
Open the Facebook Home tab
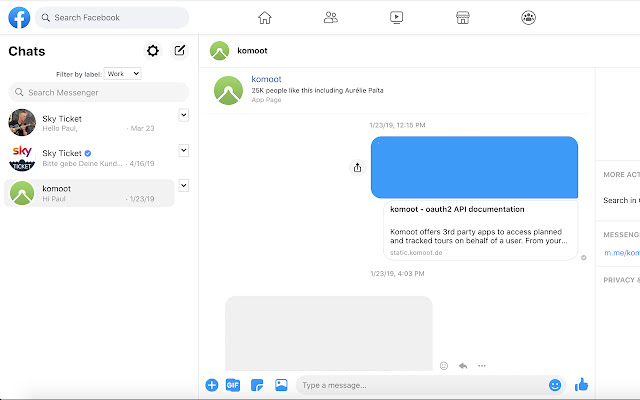coord(264,18)
